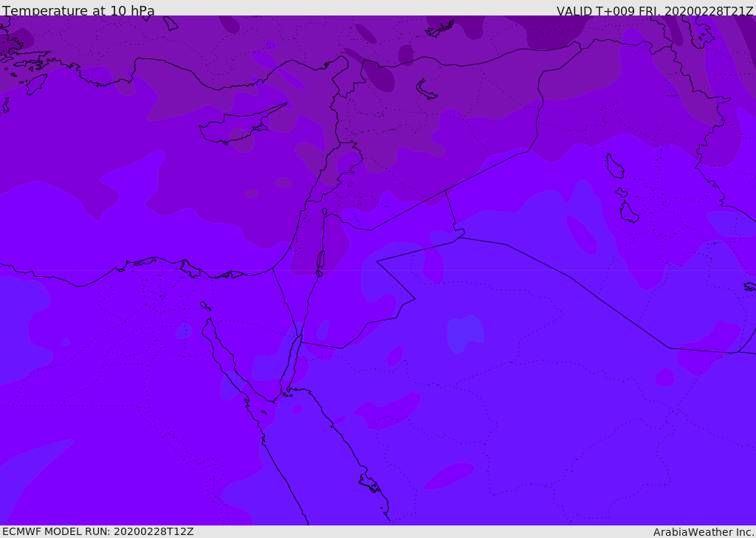The height and width of the screenshot is (538, 756).
Task: Select the valid timestamp 20200228T21Z
Action: point(709,11)
